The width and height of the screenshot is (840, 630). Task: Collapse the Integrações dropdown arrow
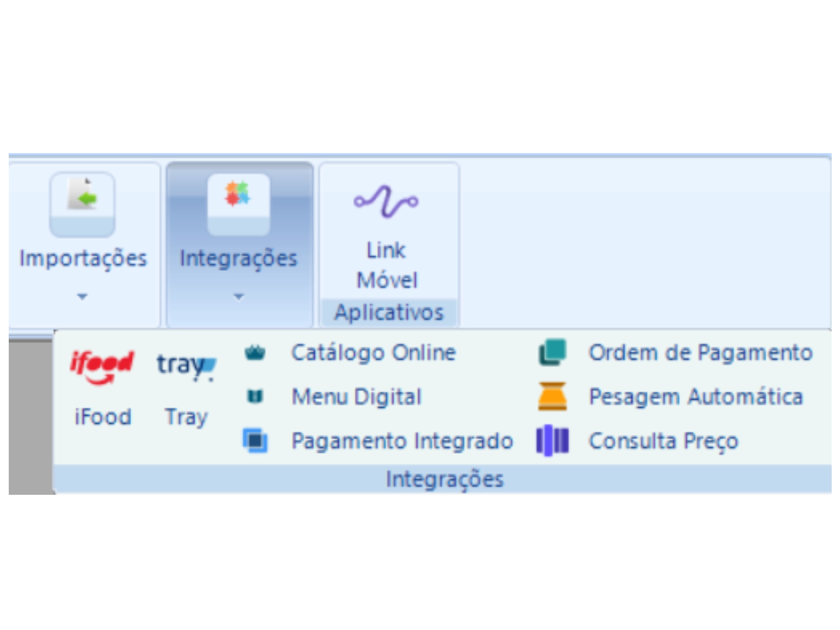coord(238,297)
